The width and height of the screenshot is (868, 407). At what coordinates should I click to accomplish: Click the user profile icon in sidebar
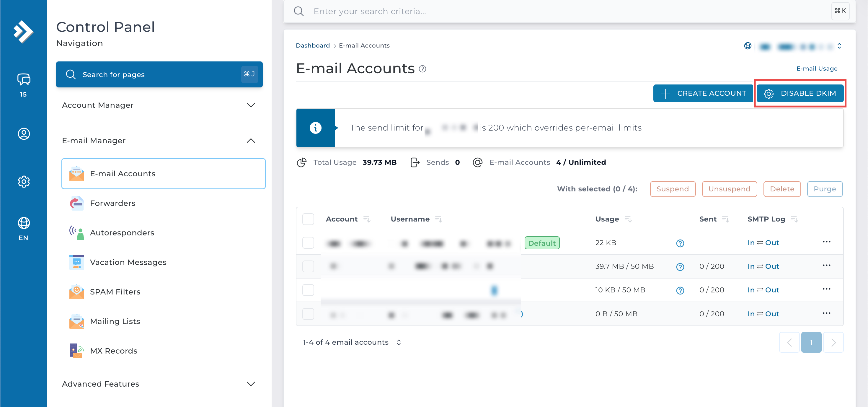(24, 134)
